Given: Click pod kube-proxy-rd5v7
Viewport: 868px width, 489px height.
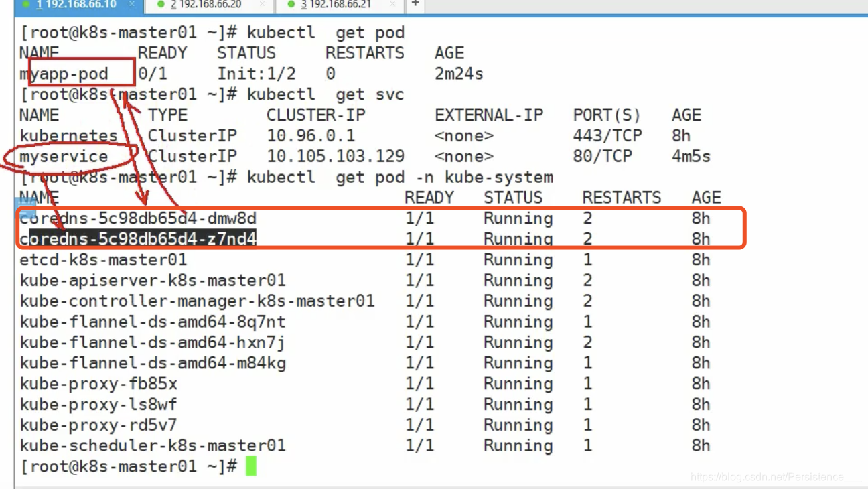Looking at the screenshot, I should (99, 425).
